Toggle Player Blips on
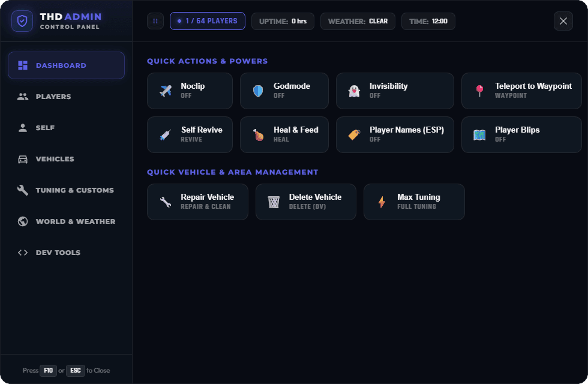Screen dimensions: 588x384 521,134
